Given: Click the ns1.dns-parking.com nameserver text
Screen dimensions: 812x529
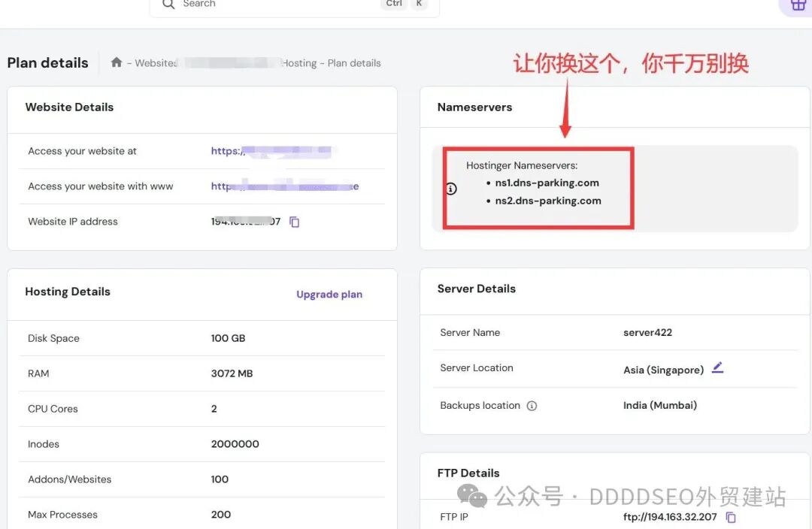Looking at the screenshot, I should pos(547,183).
